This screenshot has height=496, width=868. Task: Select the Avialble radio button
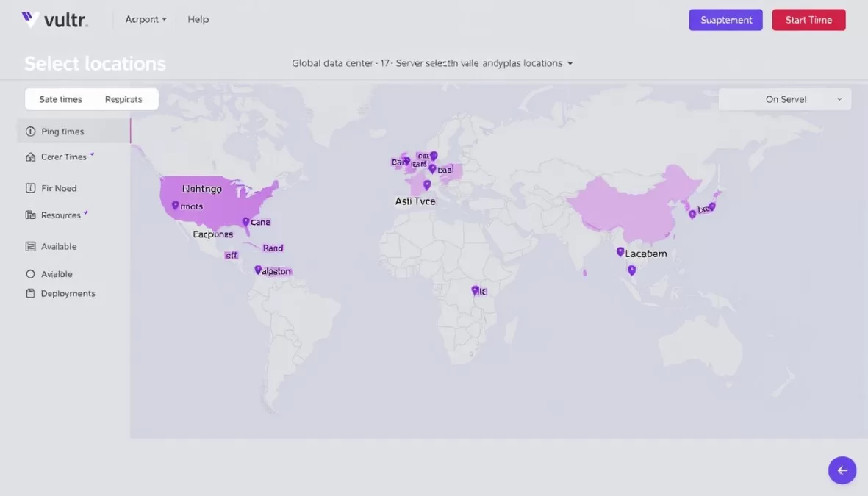(x=30, y=273)
